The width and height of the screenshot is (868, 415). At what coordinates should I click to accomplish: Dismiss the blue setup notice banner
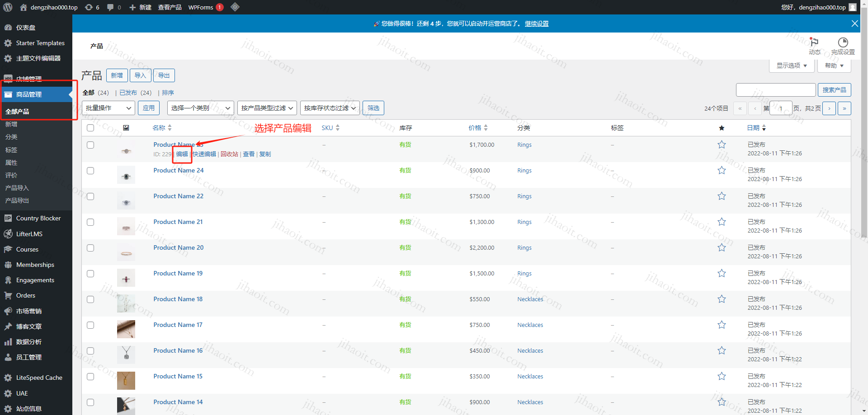click(854, 23)
